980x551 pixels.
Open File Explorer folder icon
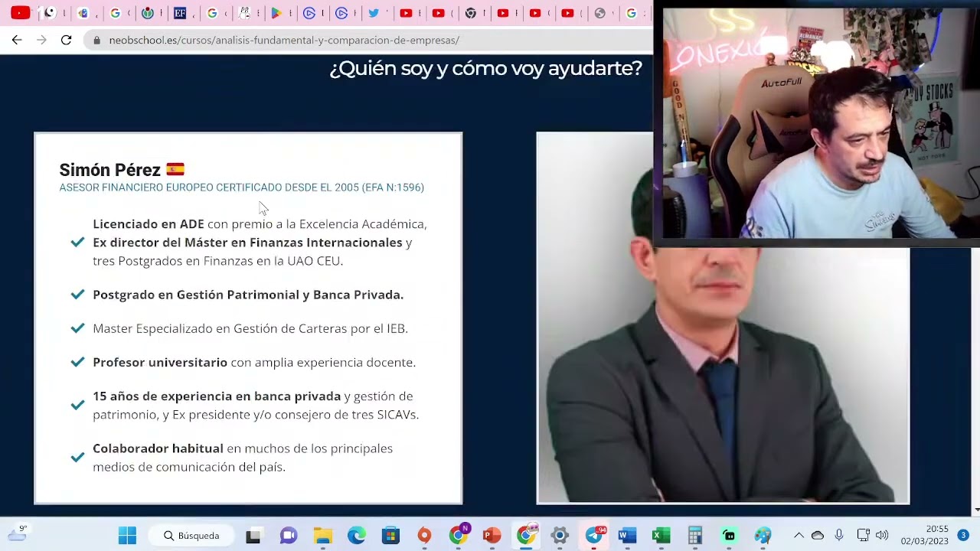coord(322,535)
